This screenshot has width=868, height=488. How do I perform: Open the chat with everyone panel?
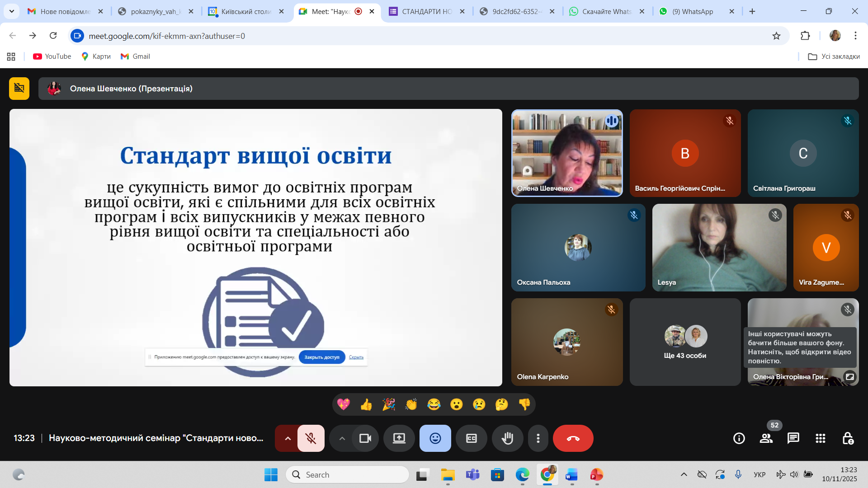(x=793, y=438)
